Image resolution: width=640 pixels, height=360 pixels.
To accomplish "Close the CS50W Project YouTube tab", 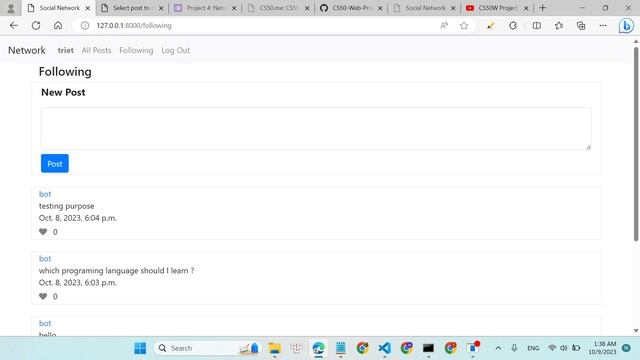I will (x=526, y=8).
